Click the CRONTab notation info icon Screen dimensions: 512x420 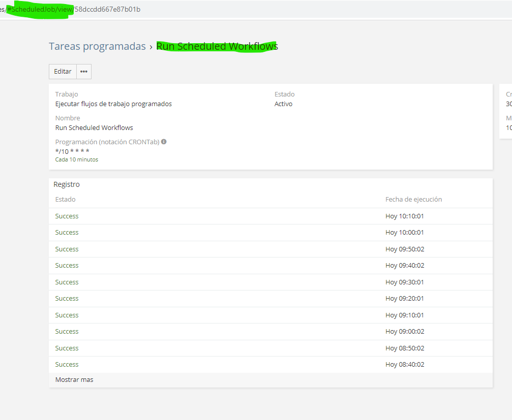click(164, 142)
